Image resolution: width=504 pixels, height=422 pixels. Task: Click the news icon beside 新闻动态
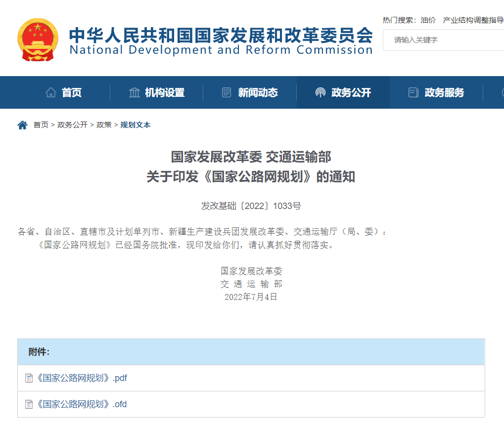pyautogui.click(x=227, y=92)
